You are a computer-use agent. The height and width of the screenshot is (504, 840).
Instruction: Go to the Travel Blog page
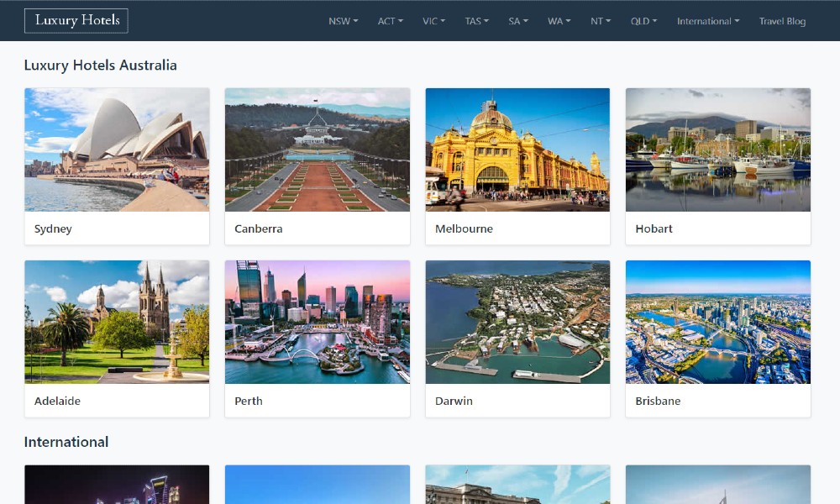pyautogui.click(x=782, y=22)
